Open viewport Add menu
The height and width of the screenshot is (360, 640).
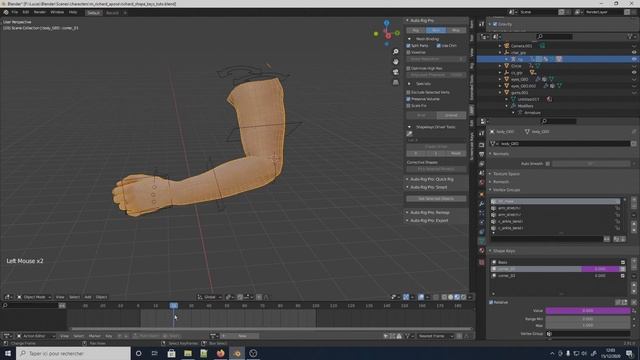[88, 297]
